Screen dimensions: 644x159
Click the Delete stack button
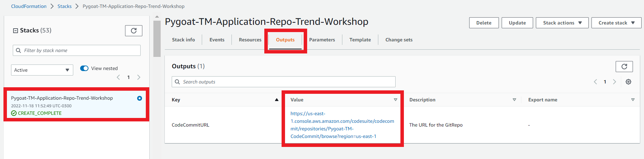point(484,23)
